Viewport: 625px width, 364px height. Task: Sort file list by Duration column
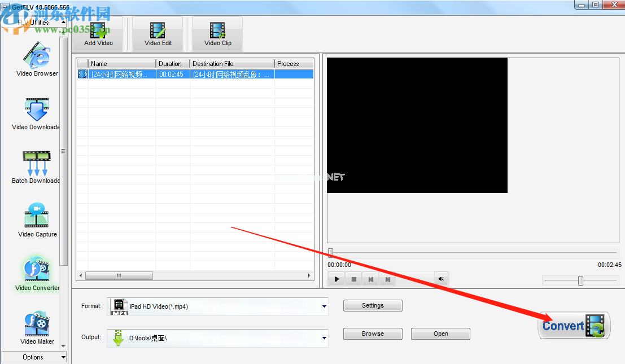click(x=173, y=63)
